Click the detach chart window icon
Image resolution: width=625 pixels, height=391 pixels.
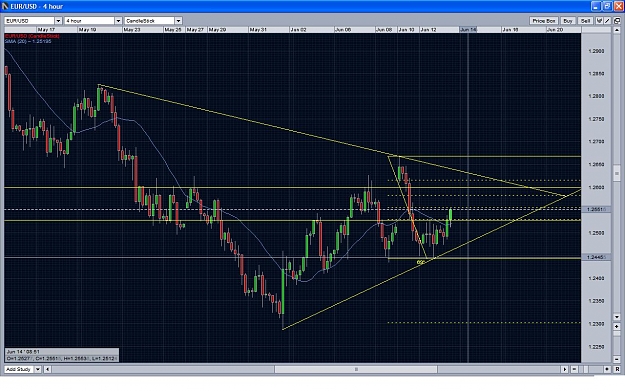click(617, 21)
